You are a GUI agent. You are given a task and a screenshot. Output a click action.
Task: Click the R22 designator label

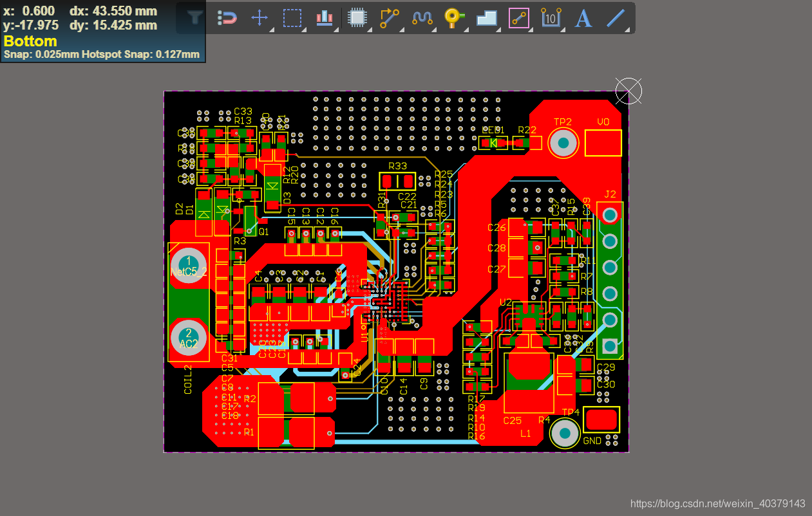527,129
